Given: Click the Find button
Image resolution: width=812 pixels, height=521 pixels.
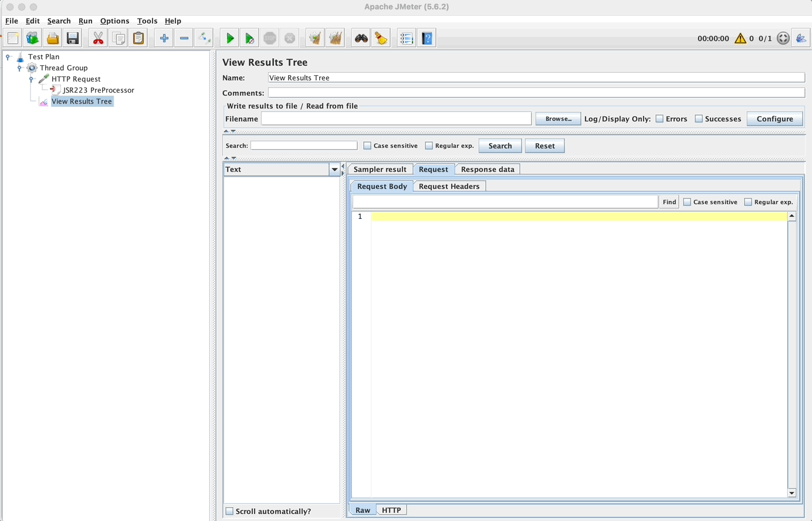Looking at the screenshot, I should click(x=669, y=202).
